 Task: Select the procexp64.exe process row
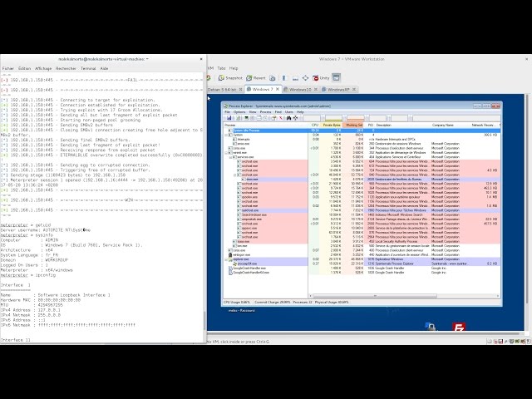click(362, 264)
